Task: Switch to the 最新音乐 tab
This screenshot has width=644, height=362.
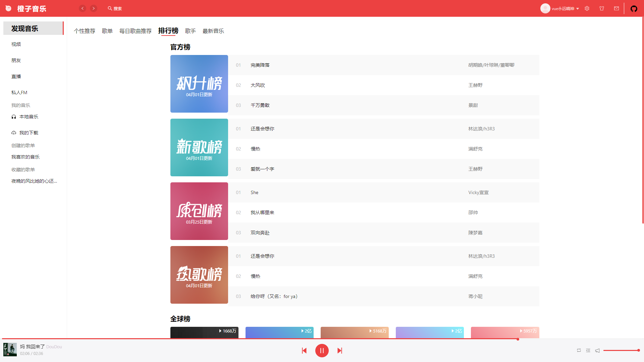Action: tap(213, 31)
